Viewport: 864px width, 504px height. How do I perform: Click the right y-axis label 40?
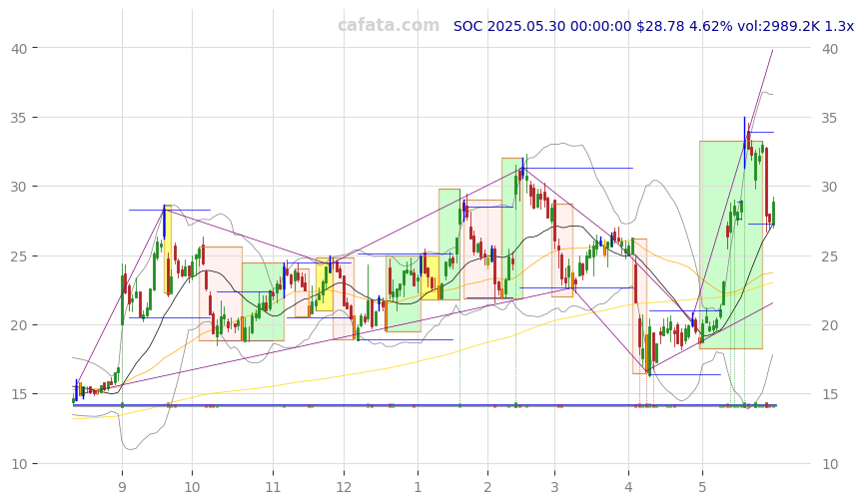click(829, 49)
